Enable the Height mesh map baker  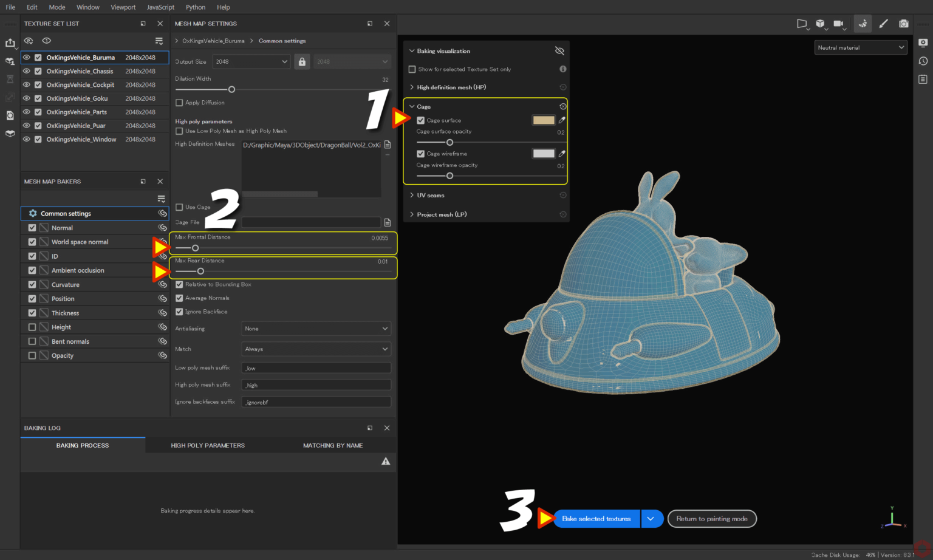click(32, 327)
